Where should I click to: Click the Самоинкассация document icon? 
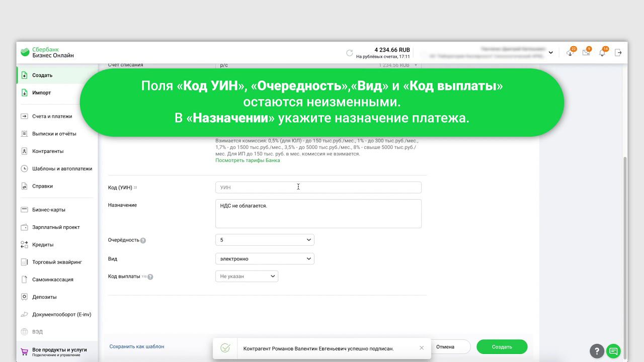[24, 280]
